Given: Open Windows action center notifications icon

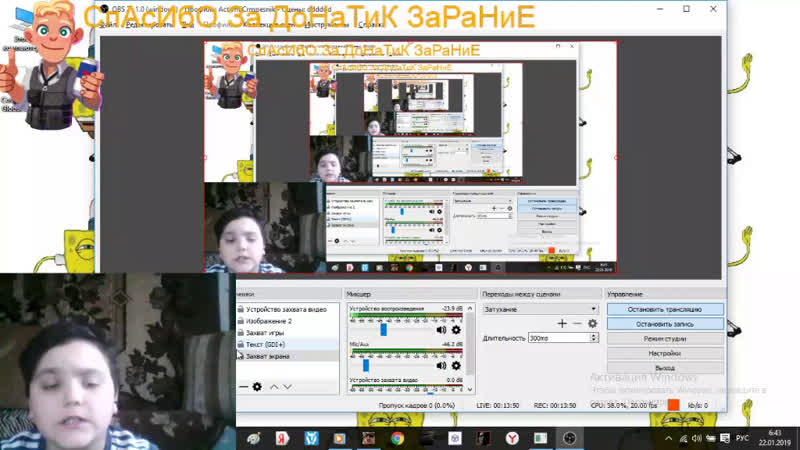Looking at the screenshot, I should point(725,438).
